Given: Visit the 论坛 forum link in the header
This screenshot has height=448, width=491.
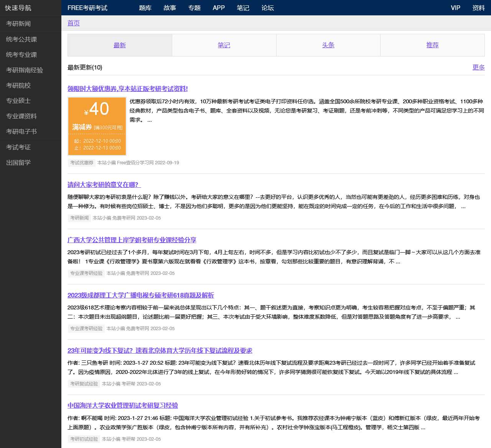Looking at the screenshot, I should point(267,8).
